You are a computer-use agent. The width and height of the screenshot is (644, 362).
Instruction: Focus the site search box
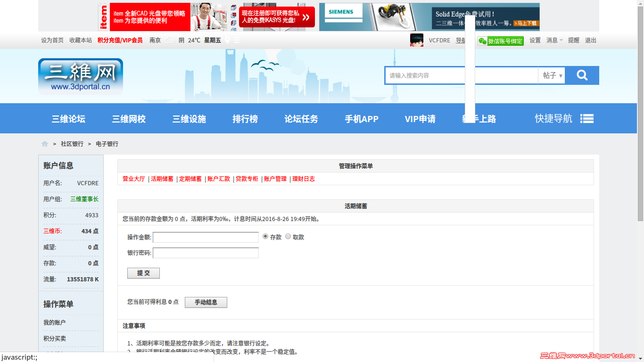[461, 75]
